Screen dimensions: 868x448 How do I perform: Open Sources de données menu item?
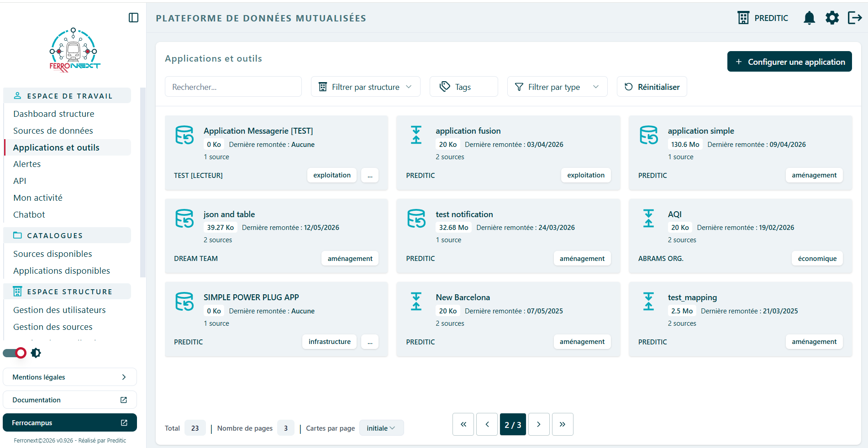(53, 130)
